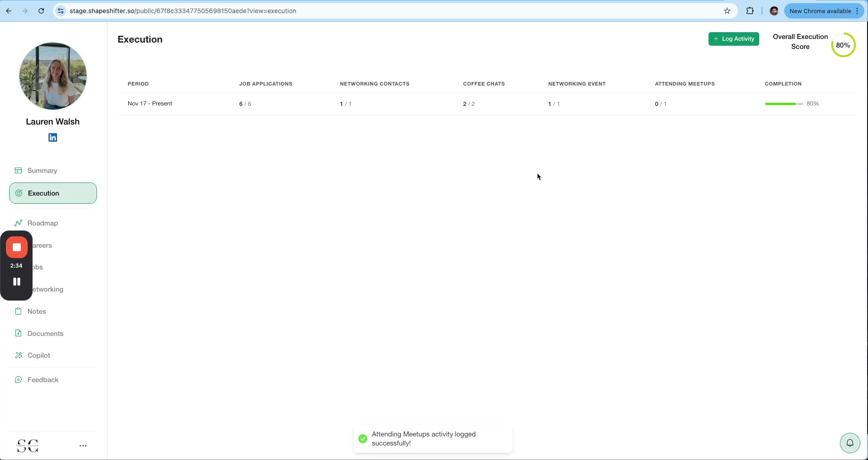Click the Lauren Walsh name link
This screenshot has height=460, width=868.
[52, 121]
